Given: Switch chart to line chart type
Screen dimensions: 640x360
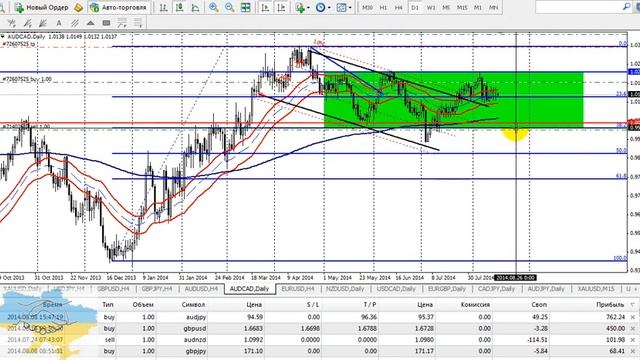Looking at the screenshot, I should 195,7.
